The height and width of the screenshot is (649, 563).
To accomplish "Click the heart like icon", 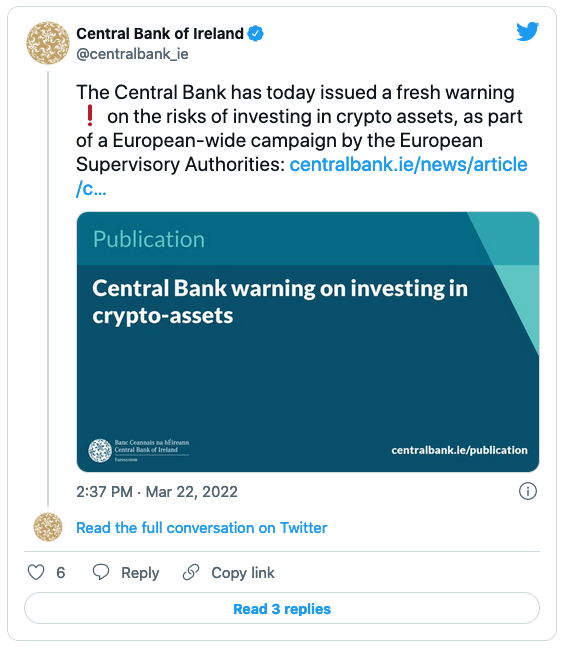I will 36,572.
